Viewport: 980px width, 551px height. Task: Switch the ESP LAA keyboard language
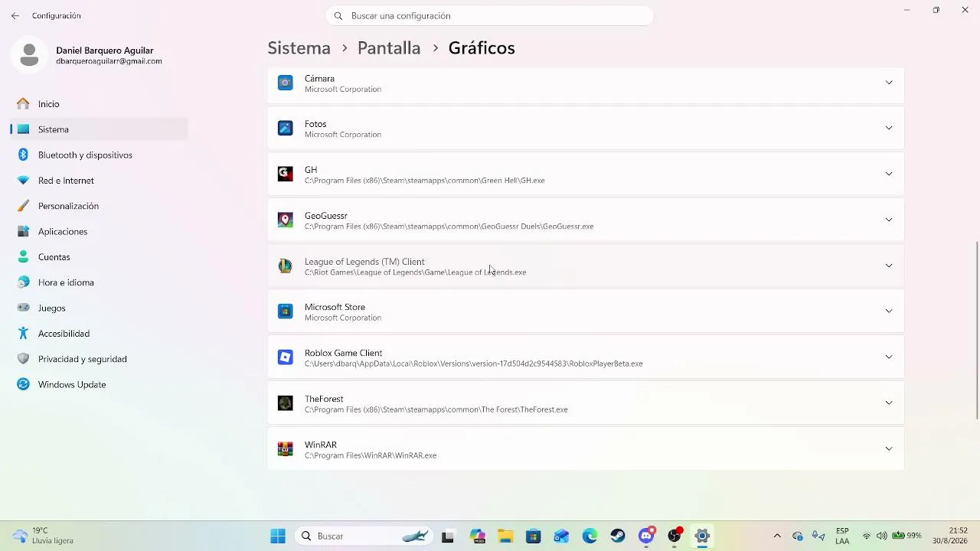click(x=842, y=536)
